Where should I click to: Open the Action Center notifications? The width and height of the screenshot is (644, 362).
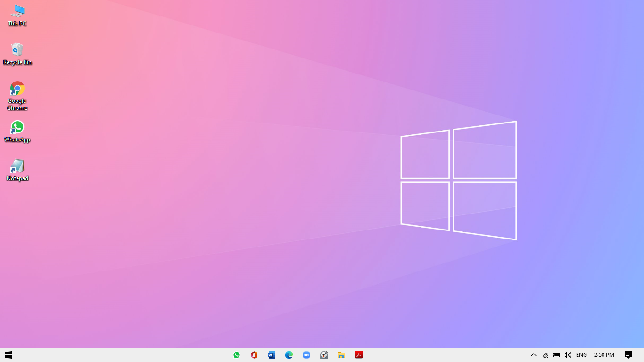(x=628, y=355)
